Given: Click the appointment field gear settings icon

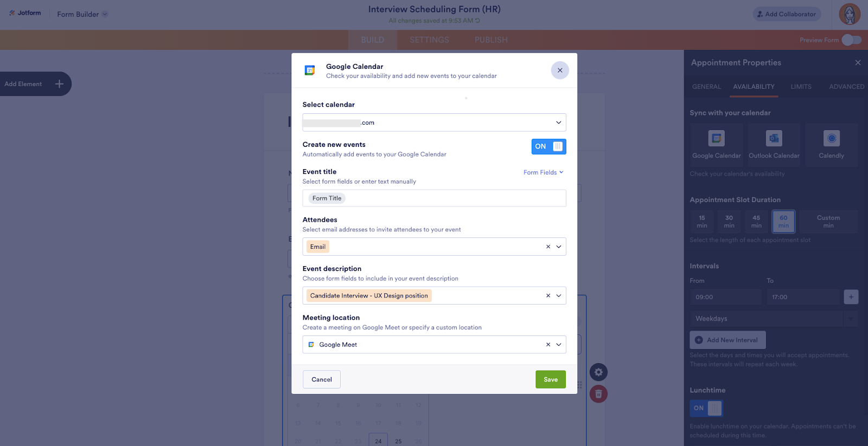Looking at the screenshot, I should [x=598, y=372].
